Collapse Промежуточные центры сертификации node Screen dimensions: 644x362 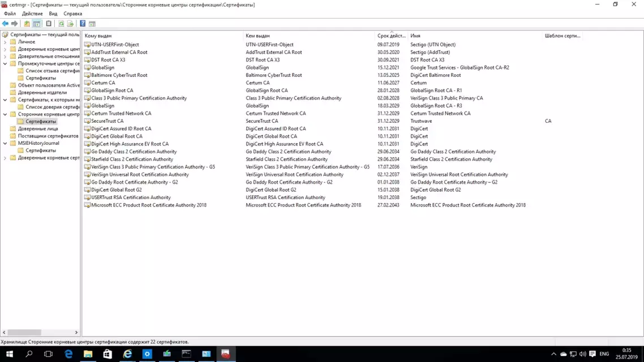[x=5, y=63]
